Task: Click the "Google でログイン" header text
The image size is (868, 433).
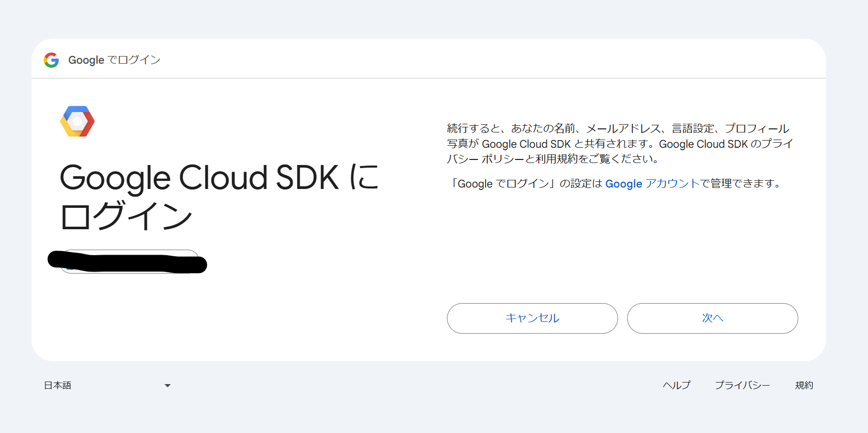Action: tap(114, 60)
